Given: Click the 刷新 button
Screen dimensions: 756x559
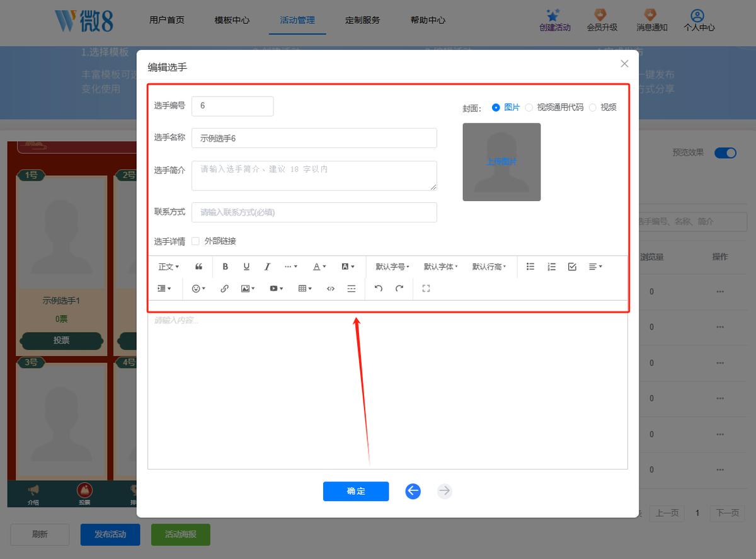Looking at the screenshot, I should (40, 534).
